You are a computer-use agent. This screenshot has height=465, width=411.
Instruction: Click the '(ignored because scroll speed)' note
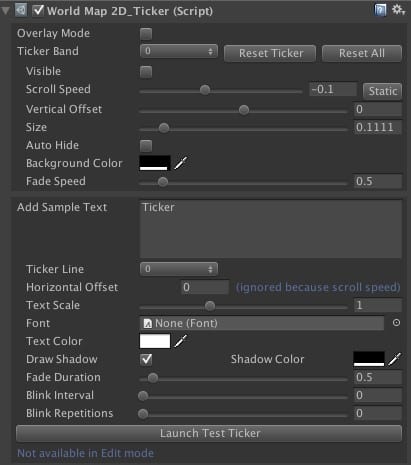coord(318,287)
